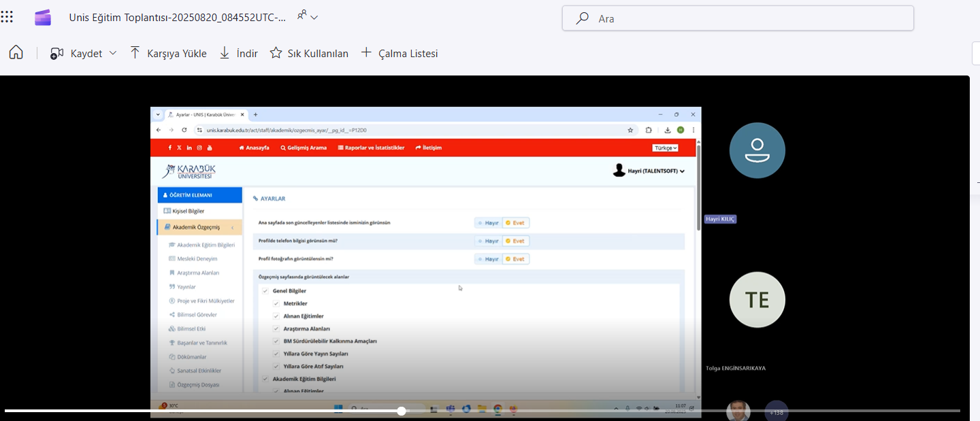Open Gelişmiş Arama in the red menu
Image resolution: width=980 pixels, height=421 pixels.
(304, 148)
